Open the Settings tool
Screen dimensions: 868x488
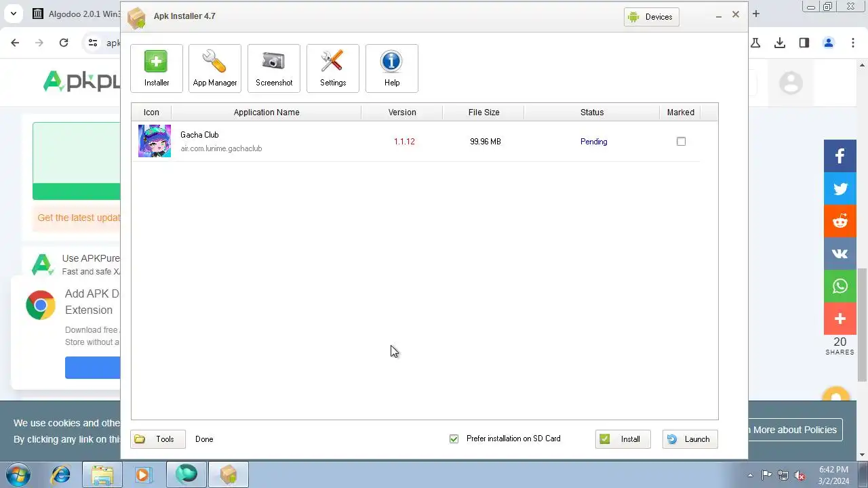333,68
